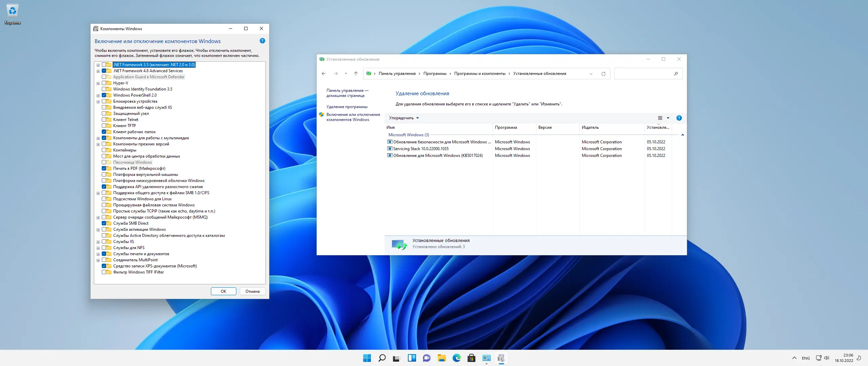Click the blue help icon in Компоненты Windows
This screenshot has height=366, width=868.
point(262,41)
